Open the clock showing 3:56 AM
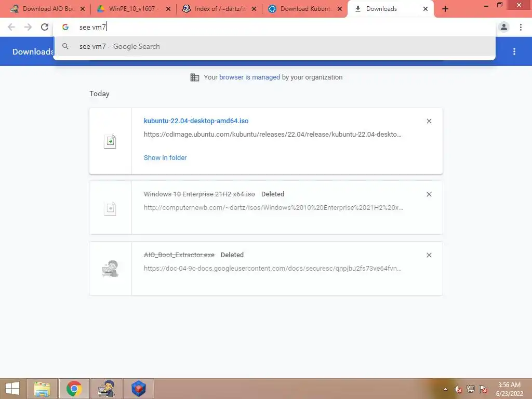 coord(509,389)
